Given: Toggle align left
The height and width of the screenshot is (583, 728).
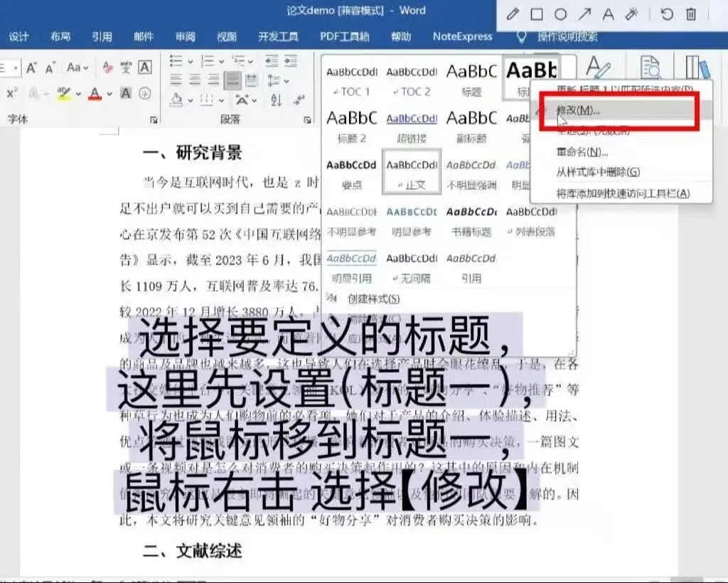Looking at the screenshot, I should tap(176, 80).
